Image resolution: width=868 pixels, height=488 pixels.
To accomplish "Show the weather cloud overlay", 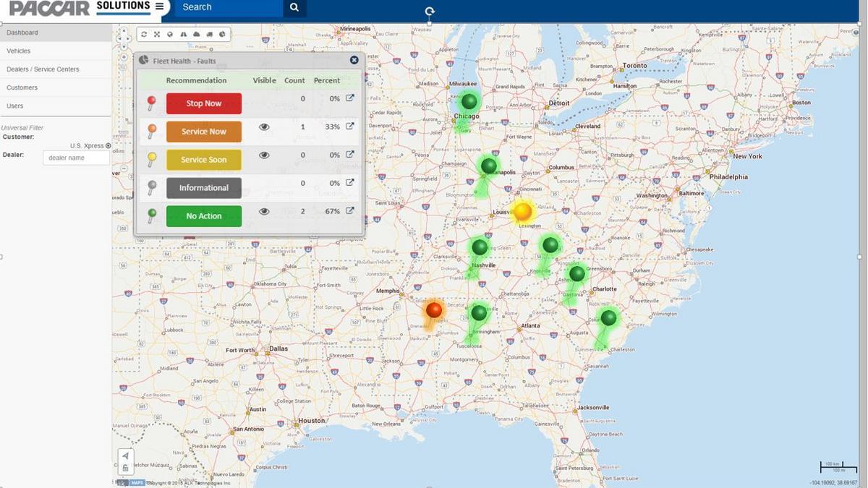I will [196, 33].
